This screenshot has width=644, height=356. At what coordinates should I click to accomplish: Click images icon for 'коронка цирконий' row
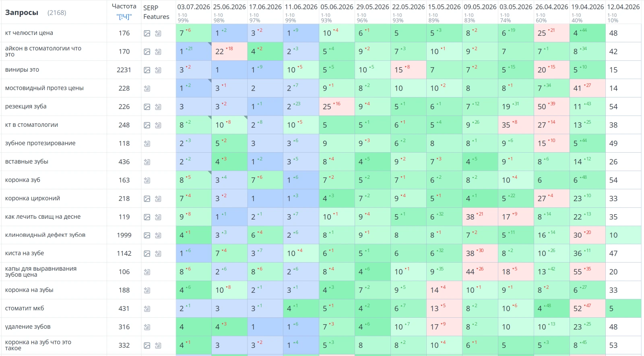tap(147, 199)
